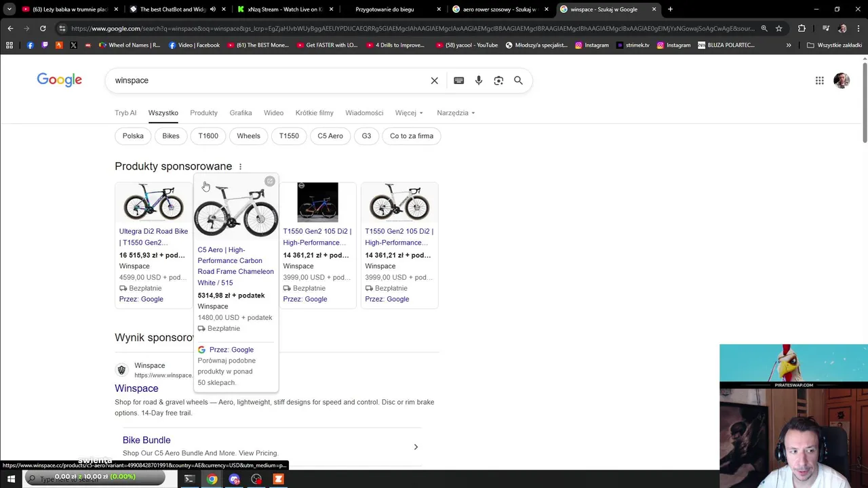Open C5 Aero Carbon Road Frame link
Screen dimensions: 868x488
pyautogui.click(x=235, y=266)
